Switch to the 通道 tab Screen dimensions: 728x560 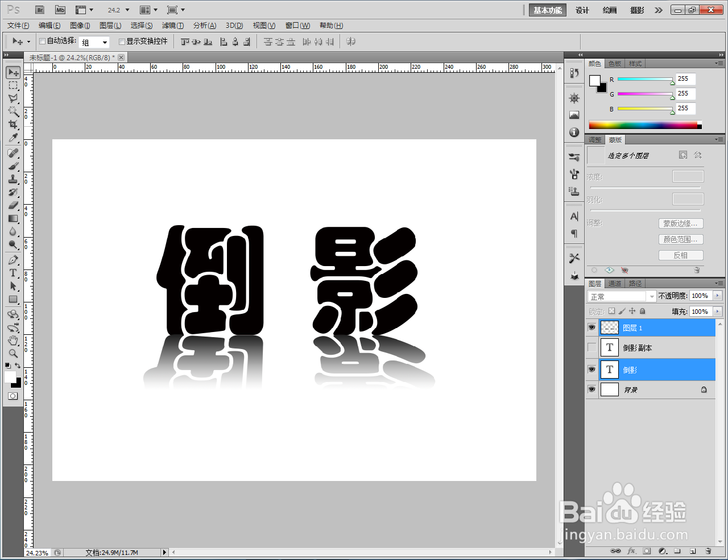coord(615,283)
